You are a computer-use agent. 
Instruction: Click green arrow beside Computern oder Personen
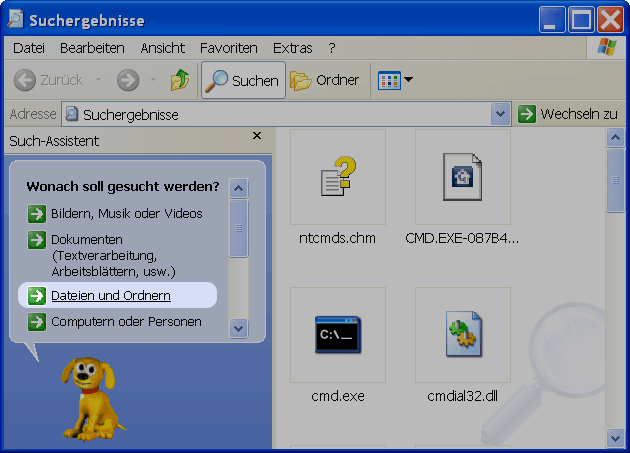pos(37,322)
